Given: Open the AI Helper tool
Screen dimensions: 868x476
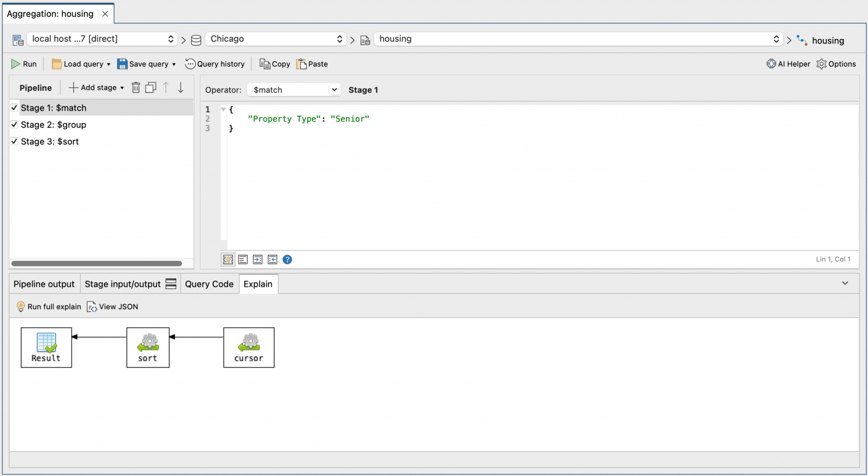Looking at the screenshot, I should (x=788, y=64).
